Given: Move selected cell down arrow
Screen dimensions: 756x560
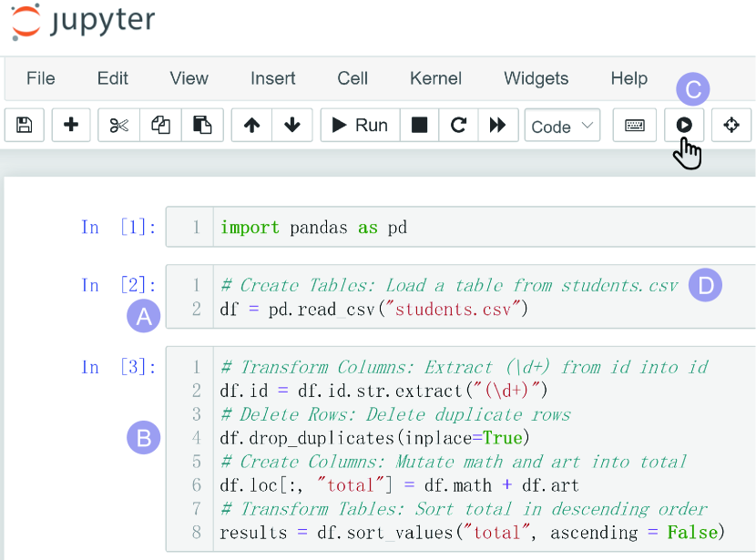Looking at the screenshot, I should tap(292, 126).
